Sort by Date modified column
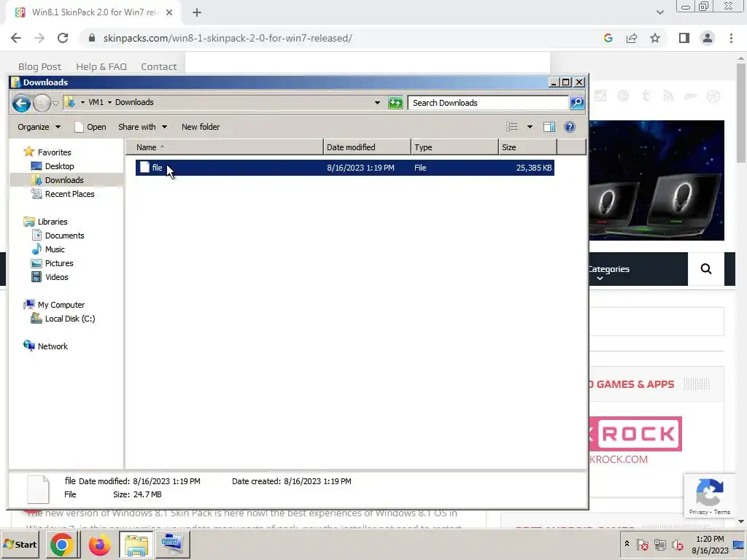 (367, 147)
